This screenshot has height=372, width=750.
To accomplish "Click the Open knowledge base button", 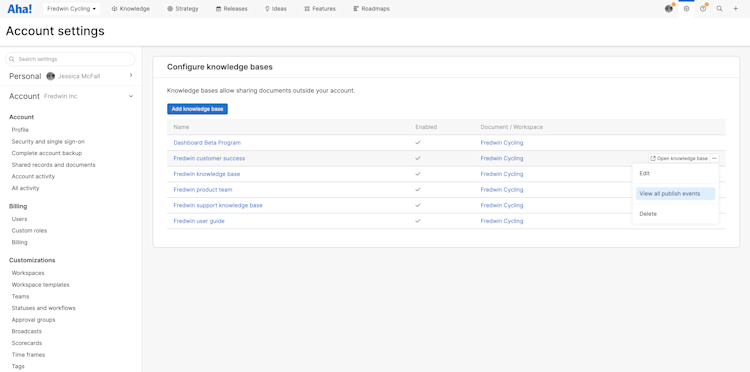I will 679,158.
